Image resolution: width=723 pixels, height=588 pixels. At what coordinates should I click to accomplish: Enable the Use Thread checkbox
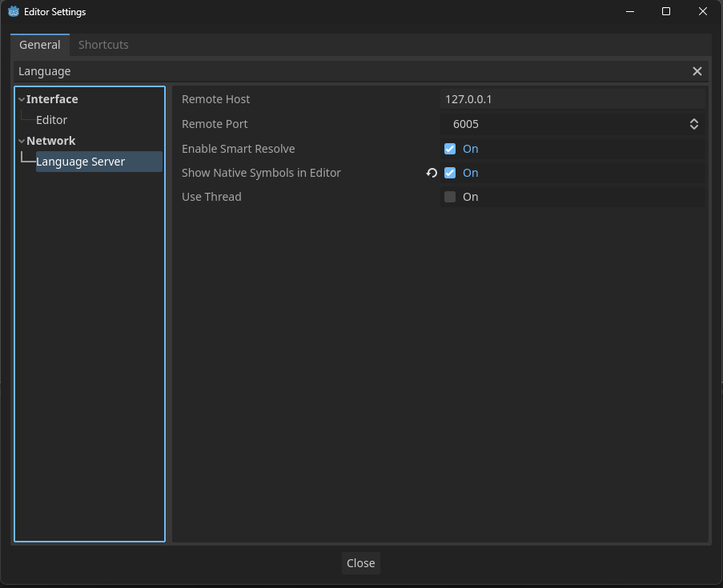(x=450, y=197)
